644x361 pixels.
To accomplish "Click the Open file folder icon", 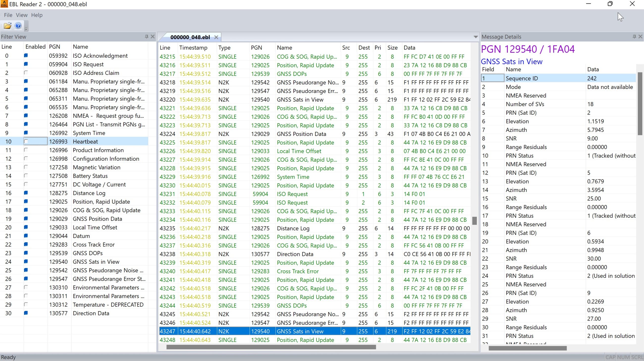I will [x=7, y=26].
